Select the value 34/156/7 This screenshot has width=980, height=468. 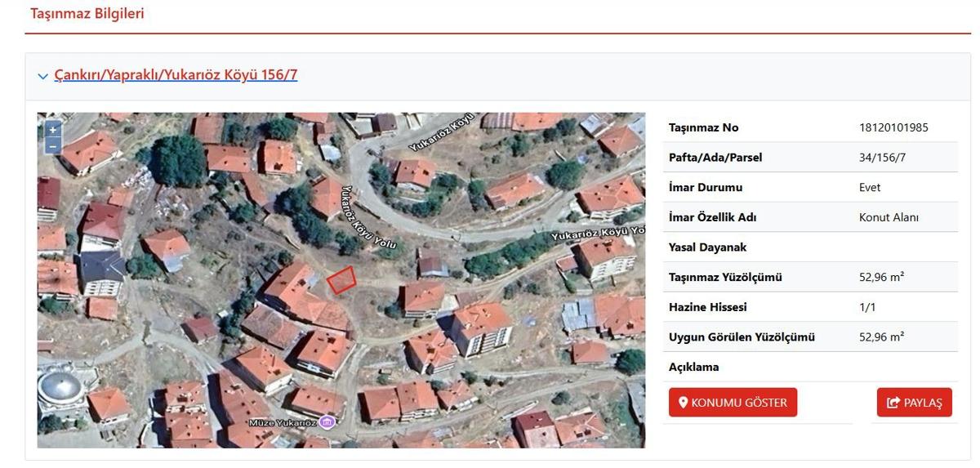point(882,158)
